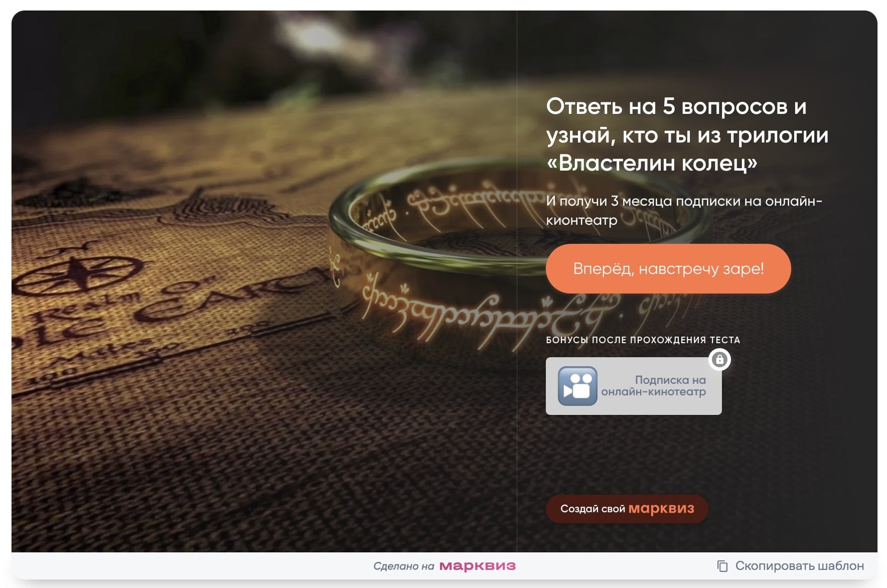The height and width of the screenshot is (588, 887).
Task: Open the Создай свой марквиз button
Action: 627,509
